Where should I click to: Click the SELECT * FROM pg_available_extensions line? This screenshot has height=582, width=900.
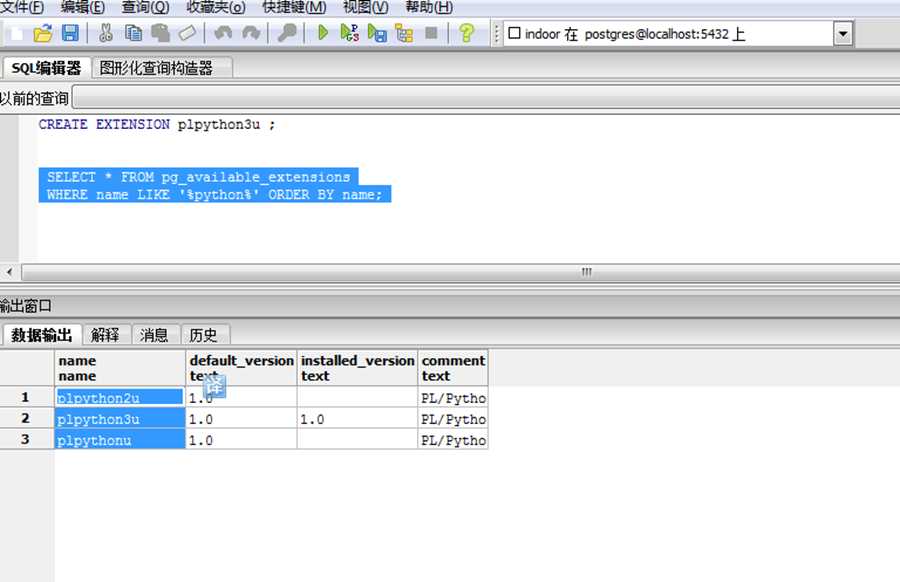(x=199, y=177)
